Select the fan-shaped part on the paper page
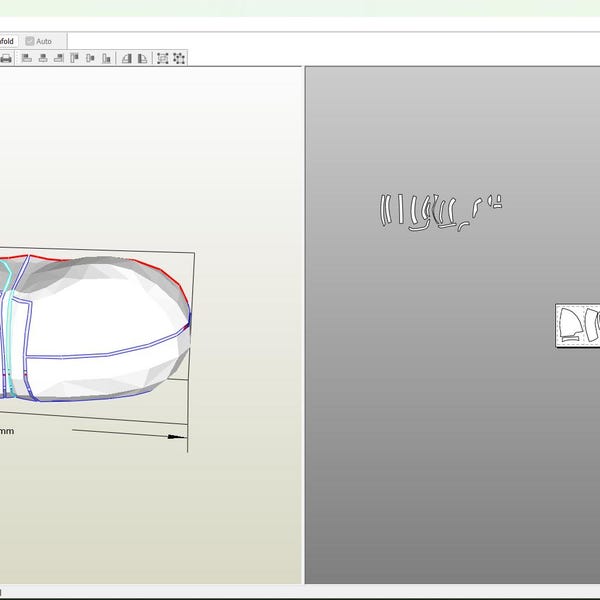Viewport: 600px width, 600px height. [571, 323]
